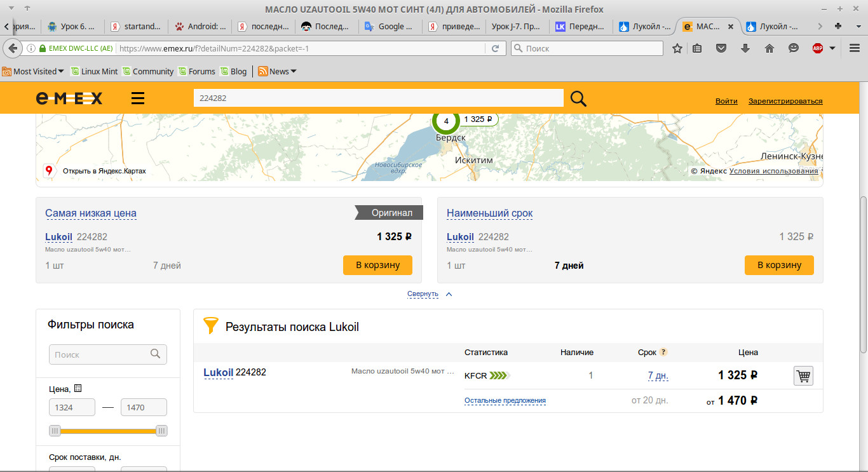Click the emex logo
Viewport: 868px width, 472px height.
(69, 98)
